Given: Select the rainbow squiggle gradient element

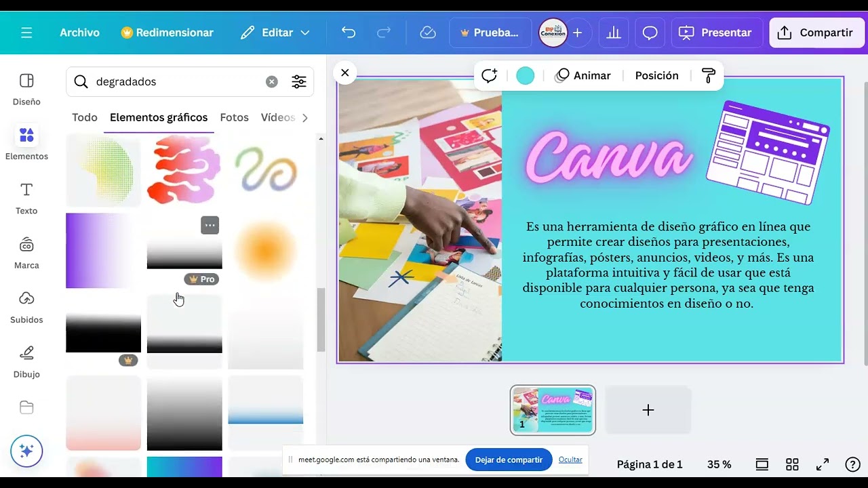Looking at the screenshot, I should pos(265,169).
